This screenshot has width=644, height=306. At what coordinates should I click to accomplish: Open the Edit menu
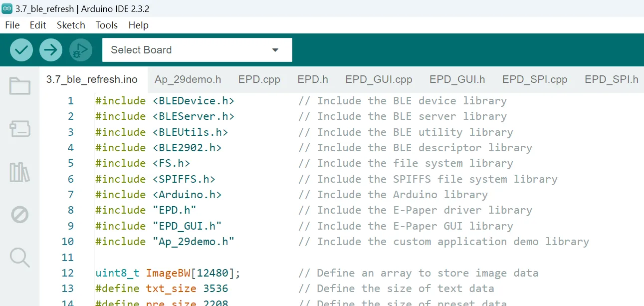[x=38, y=25]
